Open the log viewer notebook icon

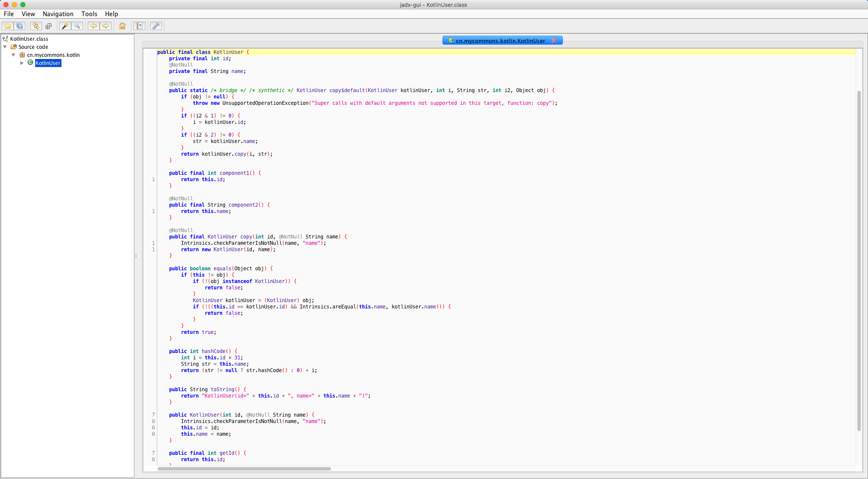coord(139,26)
